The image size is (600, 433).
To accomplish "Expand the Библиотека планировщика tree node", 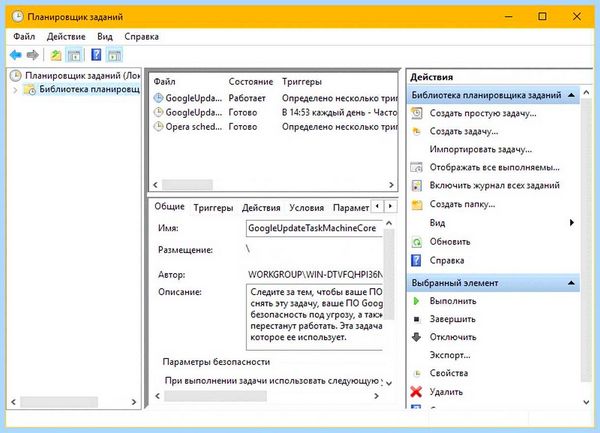I will (15, 90).
